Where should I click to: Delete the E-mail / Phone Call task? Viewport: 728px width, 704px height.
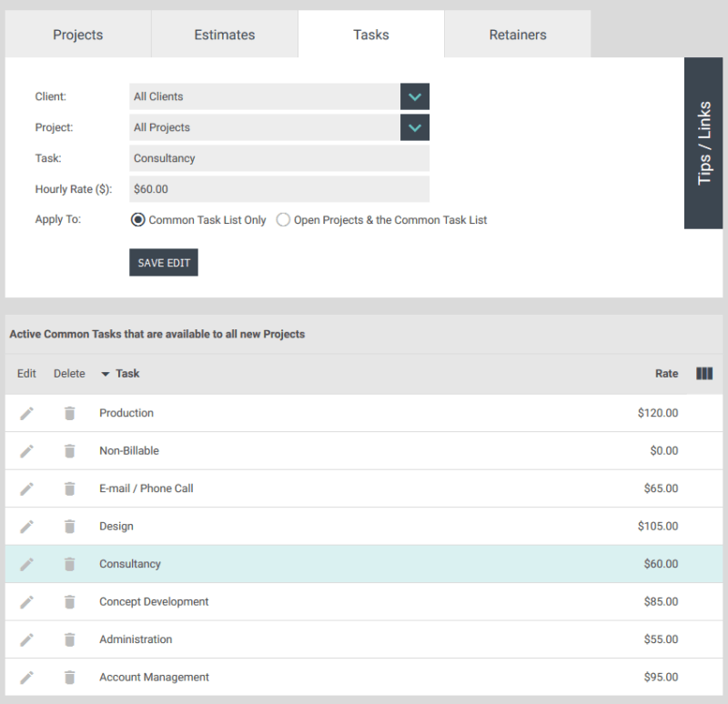click(69, 488)
